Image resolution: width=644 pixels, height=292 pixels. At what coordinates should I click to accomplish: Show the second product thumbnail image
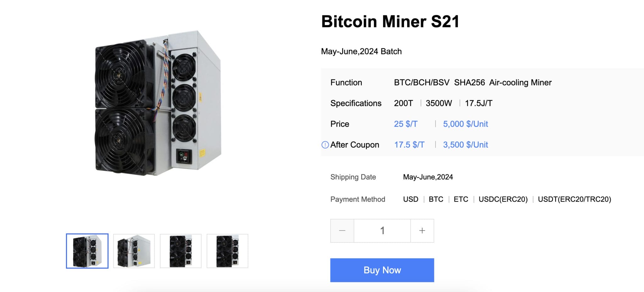[134, 251]
